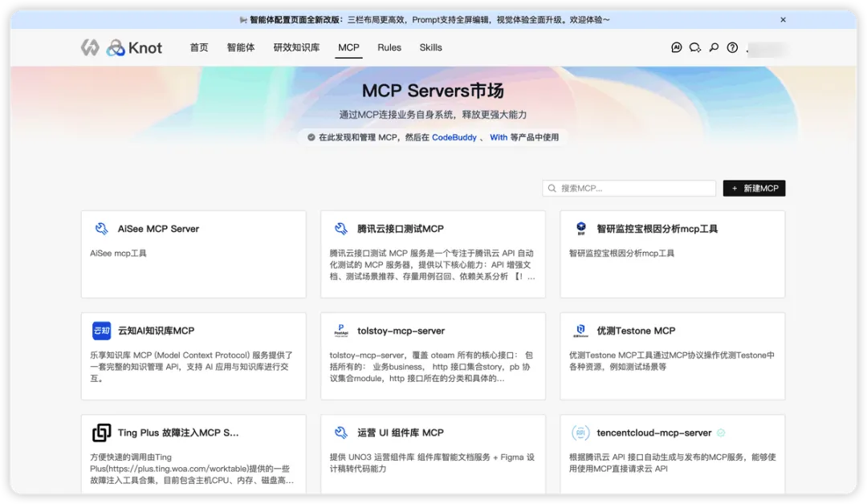Image resolution: width=867 pixels, height=504 pixels.
Task: Click the 新建MCP button
Action: tap(754, 189)
